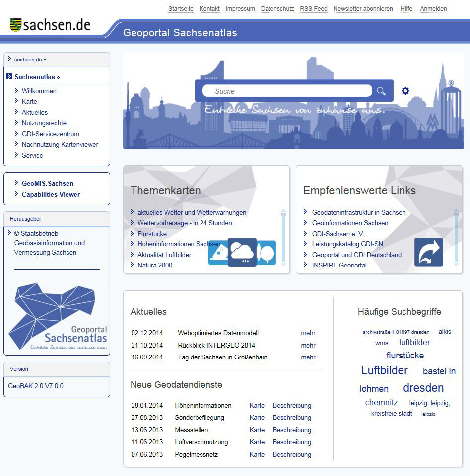Click the Geoportal Sachsenatlas map logo
Image resolution: width=470 pixels, height=476 pixels.
coord(57,316)
